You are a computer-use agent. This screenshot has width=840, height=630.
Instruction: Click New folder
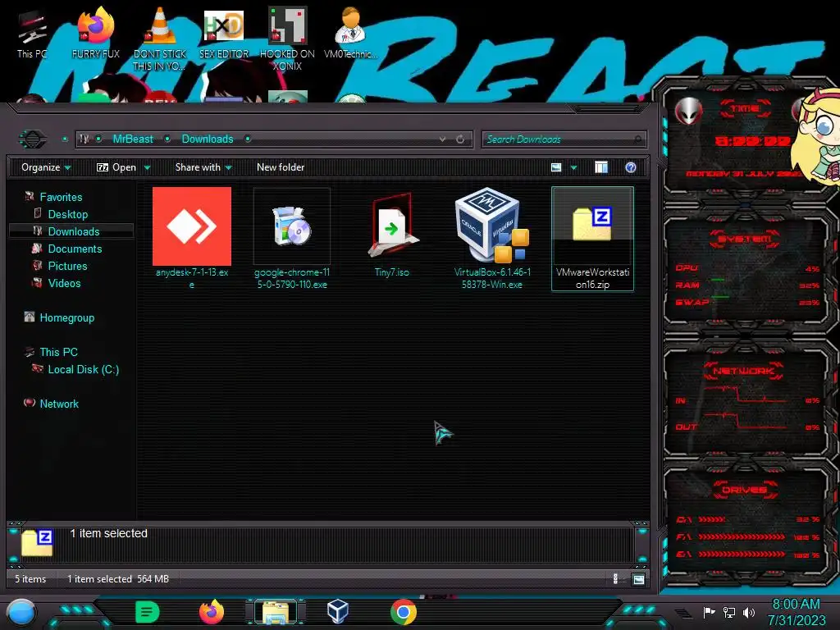click(x=281, y=167)
